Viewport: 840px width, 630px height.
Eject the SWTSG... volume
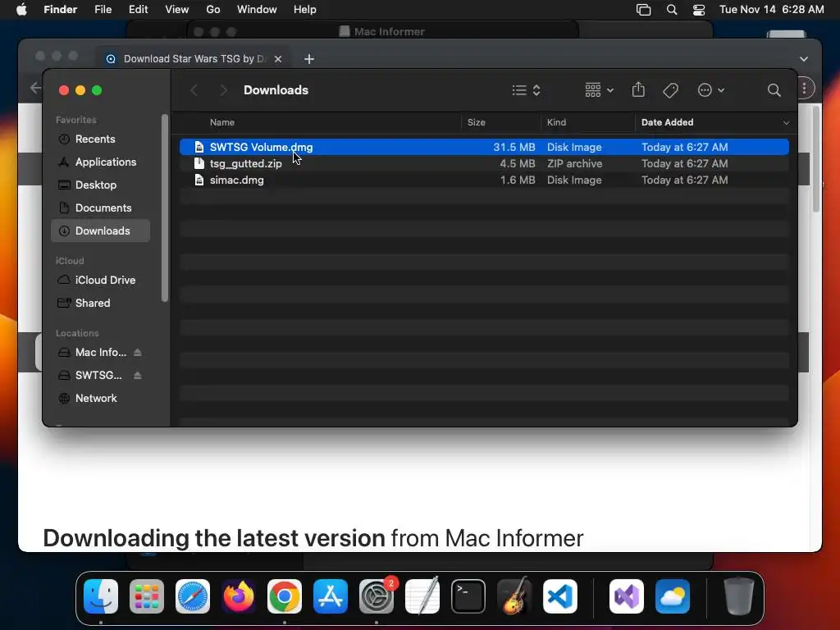tap(138, 376)
